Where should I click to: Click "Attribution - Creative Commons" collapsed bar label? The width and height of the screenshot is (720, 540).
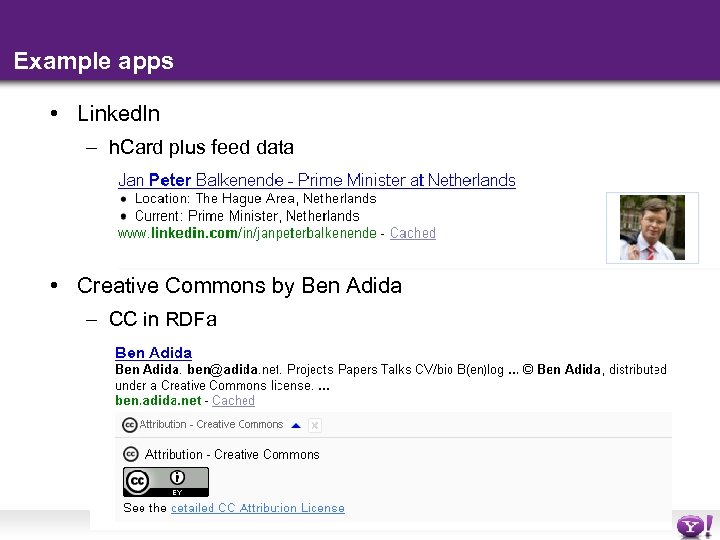pyautogui.click(x=211, y=424)
